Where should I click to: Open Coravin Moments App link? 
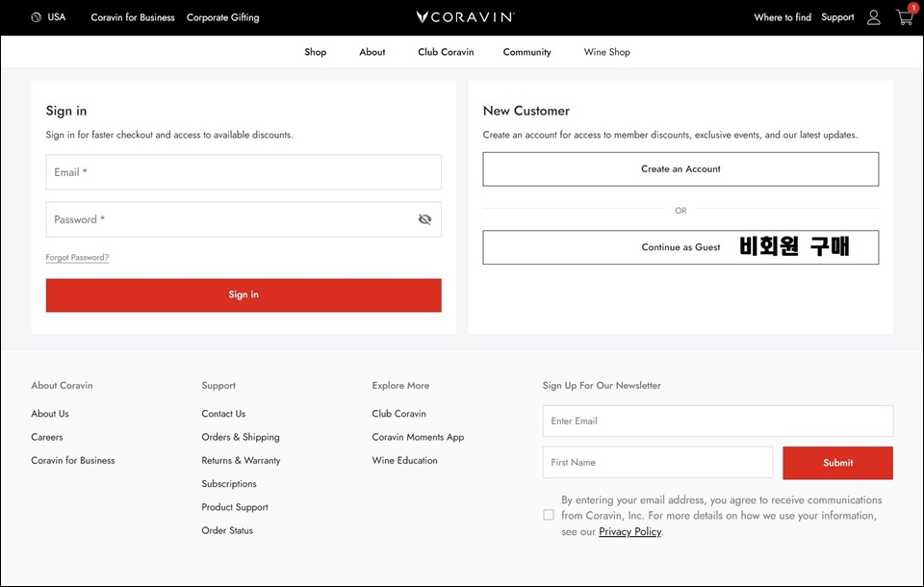click(x=418, y=437)
